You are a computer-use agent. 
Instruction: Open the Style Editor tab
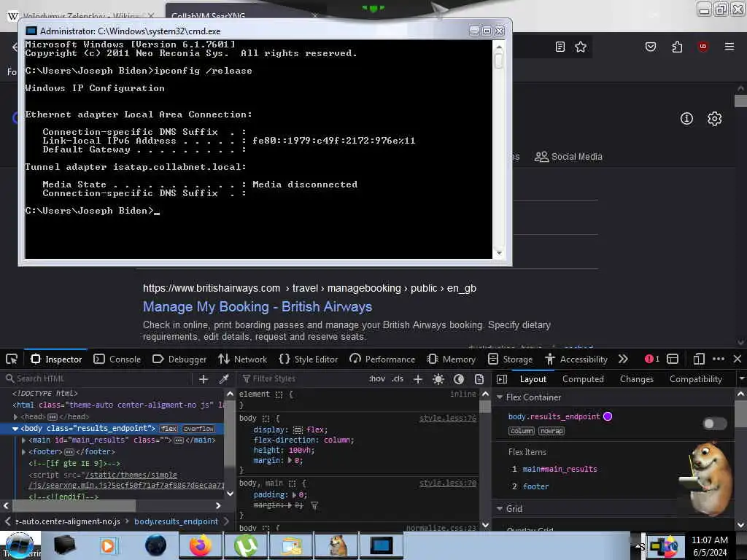tap(309, 359)
